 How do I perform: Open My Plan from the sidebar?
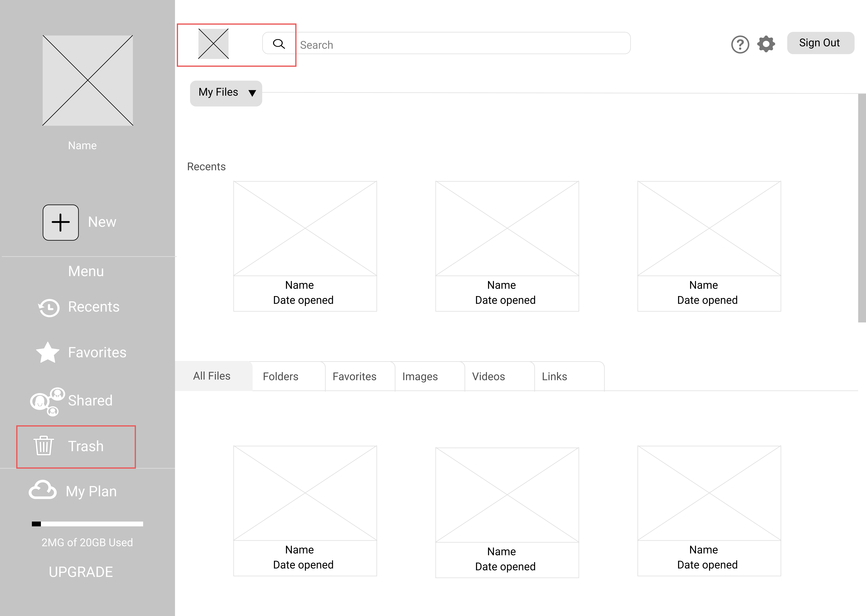(x=91, y=492)
